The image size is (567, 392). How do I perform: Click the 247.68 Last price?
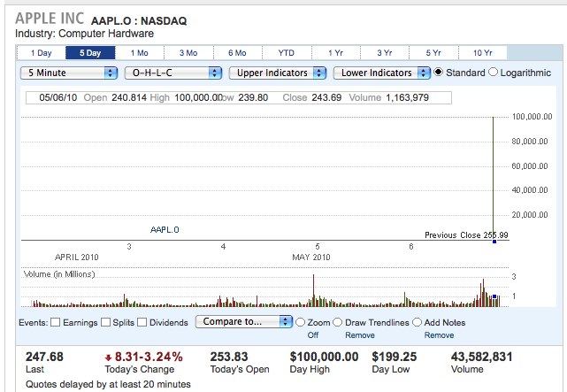coord(44,357)
